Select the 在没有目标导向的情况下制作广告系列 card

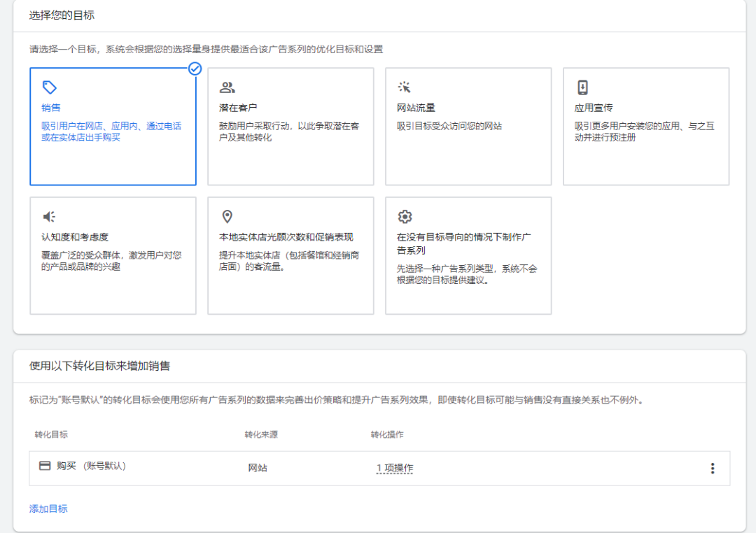(x=468, y=255)
